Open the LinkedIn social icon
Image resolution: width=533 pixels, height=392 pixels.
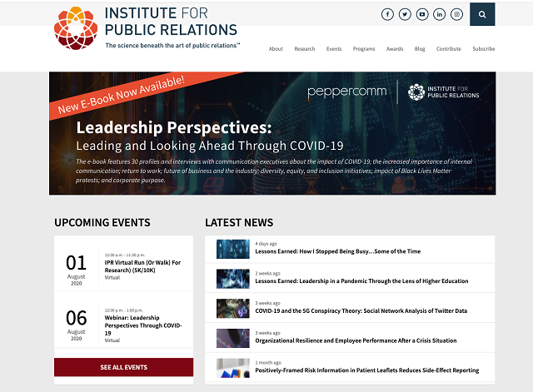click(439, 14)
